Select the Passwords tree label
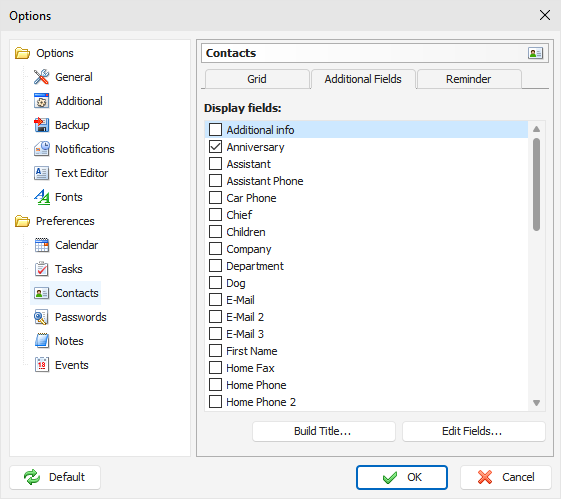 click(x=81, y=317)
